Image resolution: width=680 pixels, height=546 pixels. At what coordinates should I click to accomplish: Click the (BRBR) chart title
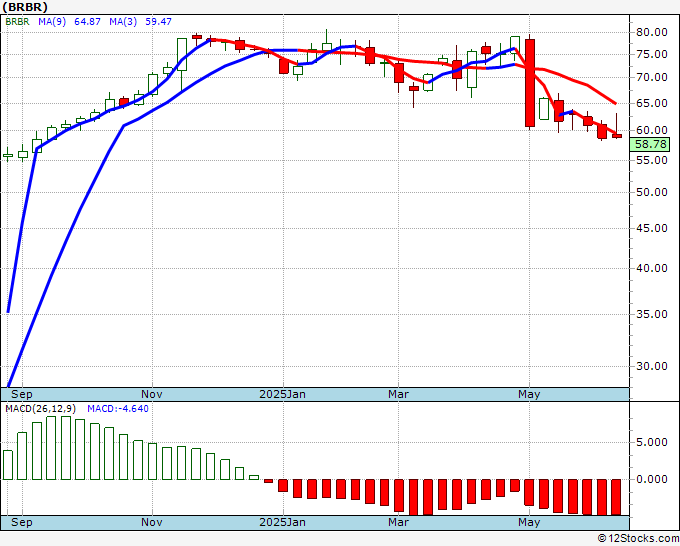(x=25, y=7)
